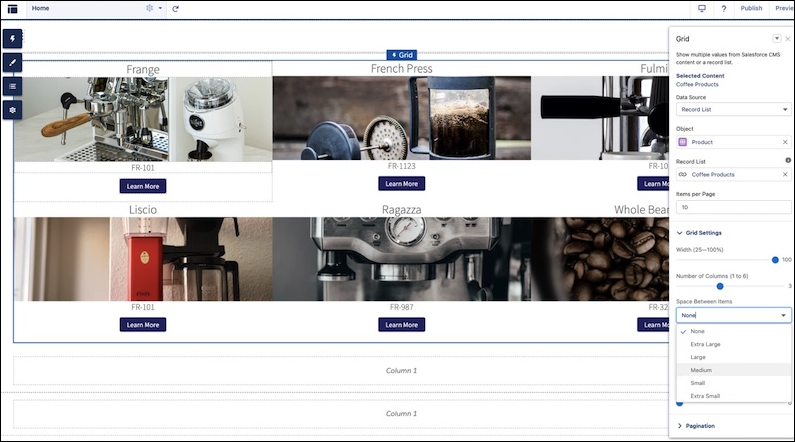The width and height of the screenshot is (795, 442).
Task: Click the purple Product object icon
Action: pos(682,142)
